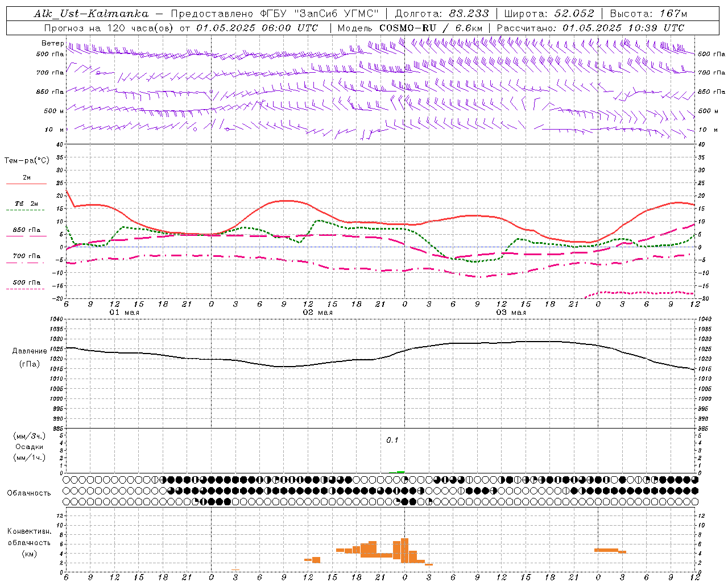728x582 pixels.
Task: Click the longitude value 'Долгота: 83.233'
Action: click(441, 14)
